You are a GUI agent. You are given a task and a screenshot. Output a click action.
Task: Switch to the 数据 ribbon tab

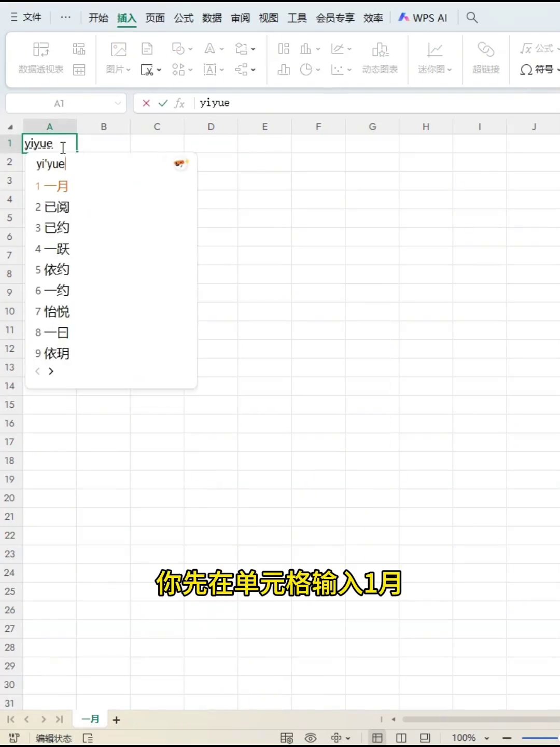pyautogui.click(x=212, y=18)
